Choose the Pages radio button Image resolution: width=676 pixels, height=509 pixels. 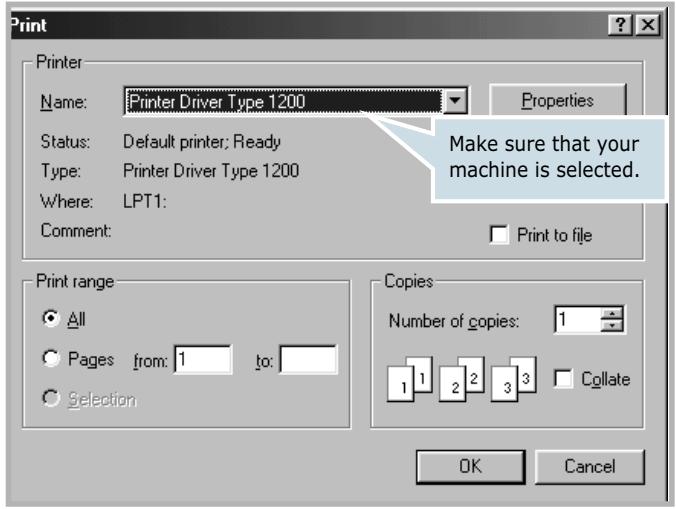coord(51,358)
